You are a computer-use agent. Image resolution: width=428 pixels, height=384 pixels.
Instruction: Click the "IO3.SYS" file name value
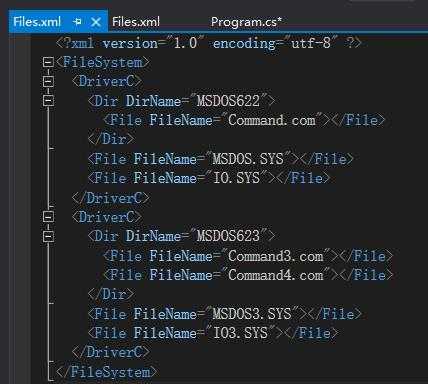coord(240,333)
